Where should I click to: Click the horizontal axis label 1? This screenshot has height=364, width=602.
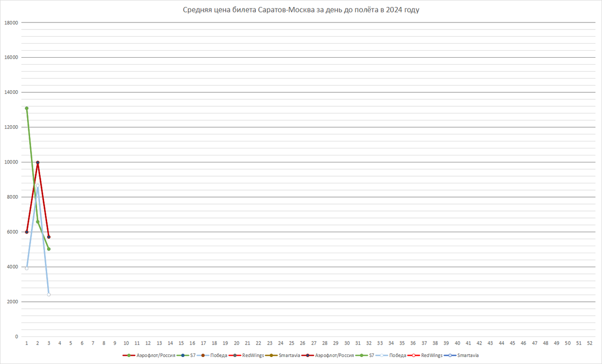pos(27,343)
